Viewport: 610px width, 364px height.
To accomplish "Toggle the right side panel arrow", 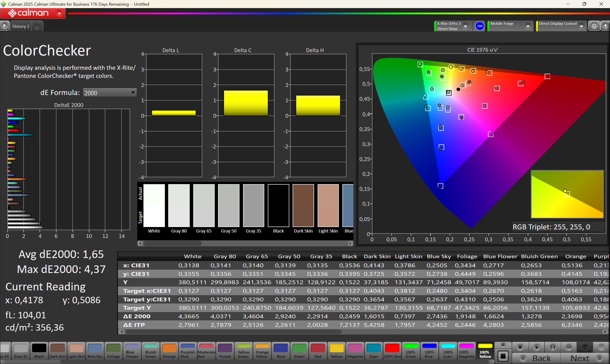I will pos(605,26).
